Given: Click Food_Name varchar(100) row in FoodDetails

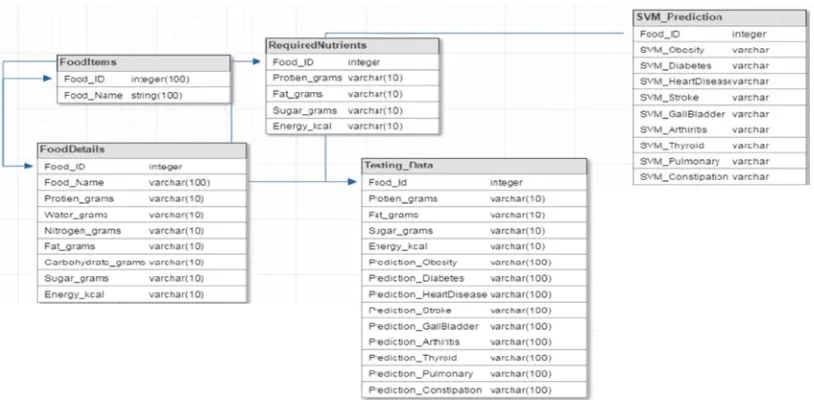Looking at the screenshot, I should click(142, 183).
